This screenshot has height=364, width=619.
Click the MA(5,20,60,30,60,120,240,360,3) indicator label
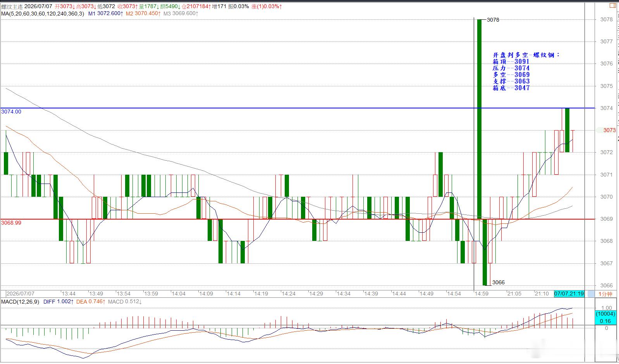[x=43, y=14]
